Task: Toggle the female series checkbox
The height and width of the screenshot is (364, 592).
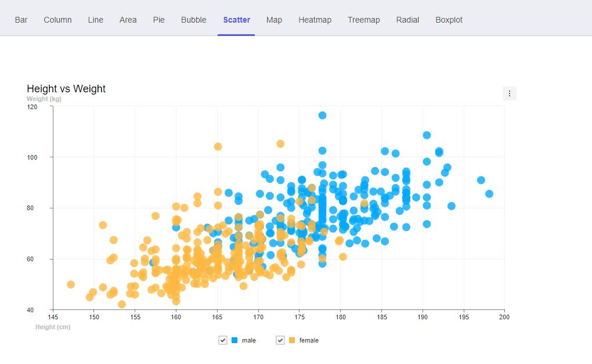Action: (280, 340)
